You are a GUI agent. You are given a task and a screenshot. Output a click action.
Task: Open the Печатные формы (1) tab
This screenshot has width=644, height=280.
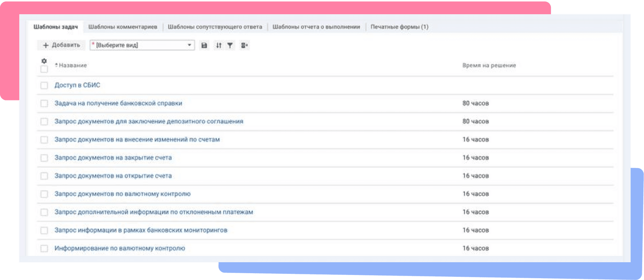click(x=399, y=27)
